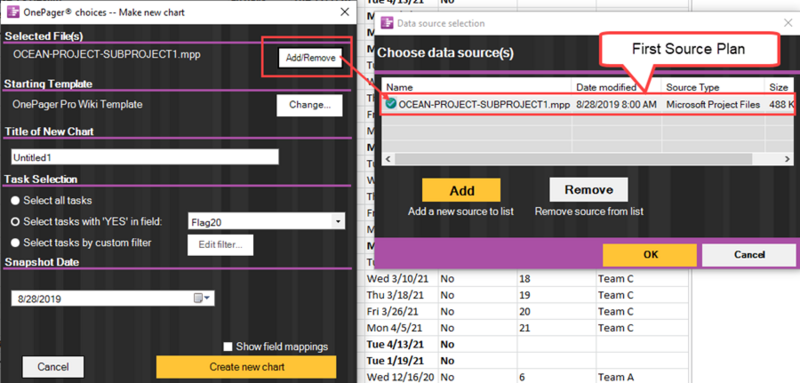Select OCEAN-PROJECT-SUBPROJECT1.mpp row in source list
The height and width of the screenshot is (383, 800).
point(588,105)
